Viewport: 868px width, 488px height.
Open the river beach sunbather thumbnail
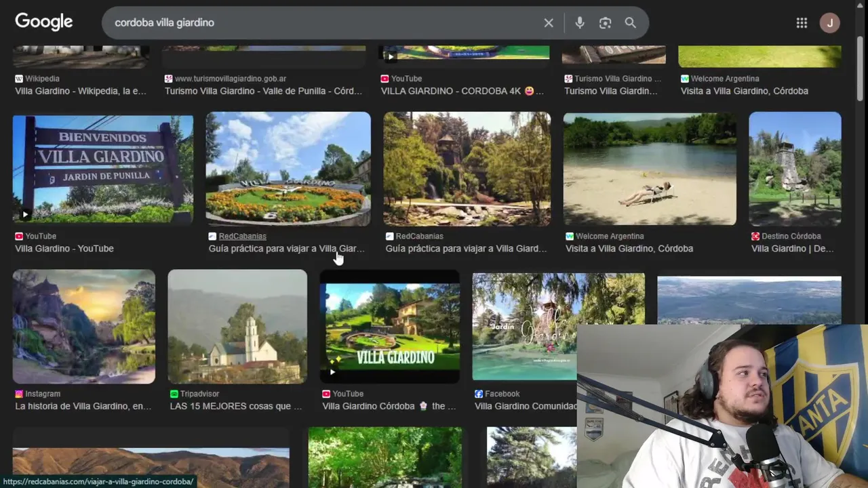[650, 169]
